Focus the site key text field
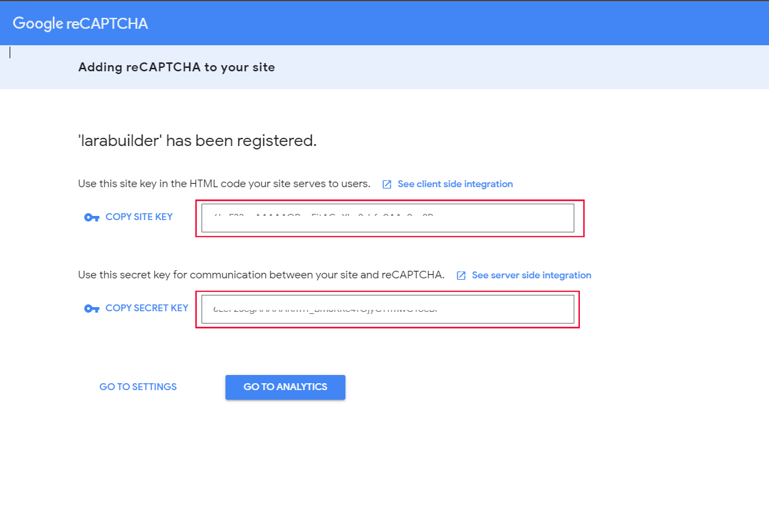This screenshot has height=532, width=769. 387,218
